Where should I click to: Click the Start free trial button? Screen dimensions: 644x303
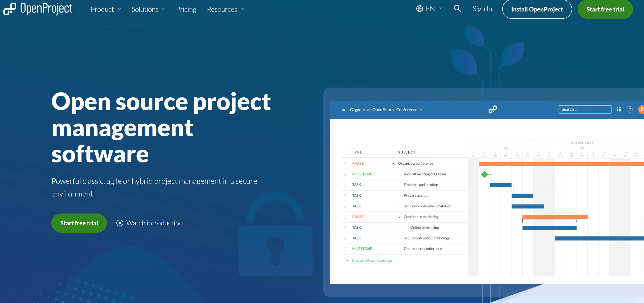point(605,9)
